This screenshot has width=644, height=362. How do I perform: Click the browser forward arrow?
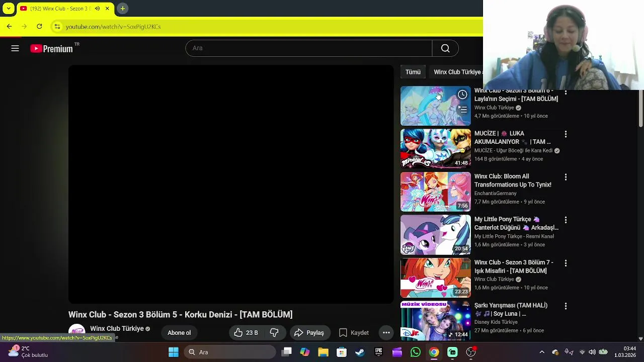click(24, 26)
